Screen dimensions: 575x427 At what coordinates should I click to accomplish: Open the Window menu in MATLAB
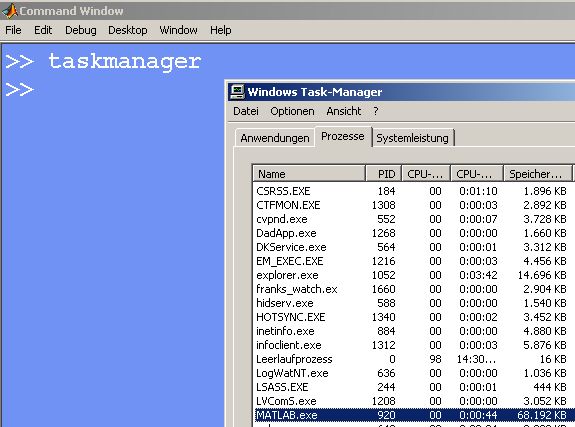178,30
